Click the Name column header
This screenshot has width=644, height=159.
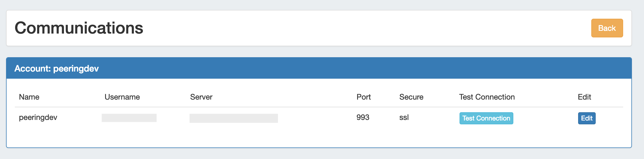coord(29,97)
